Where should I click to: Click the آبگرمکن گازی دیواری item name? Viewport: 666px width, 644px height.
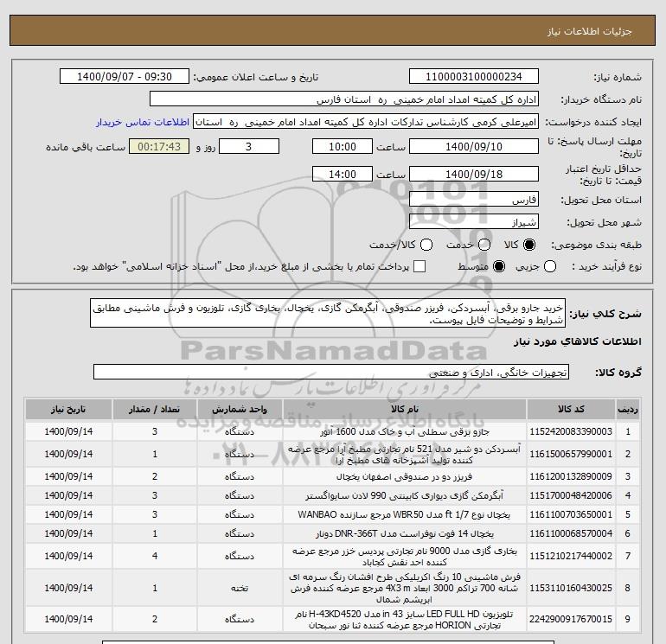point(405,495)
